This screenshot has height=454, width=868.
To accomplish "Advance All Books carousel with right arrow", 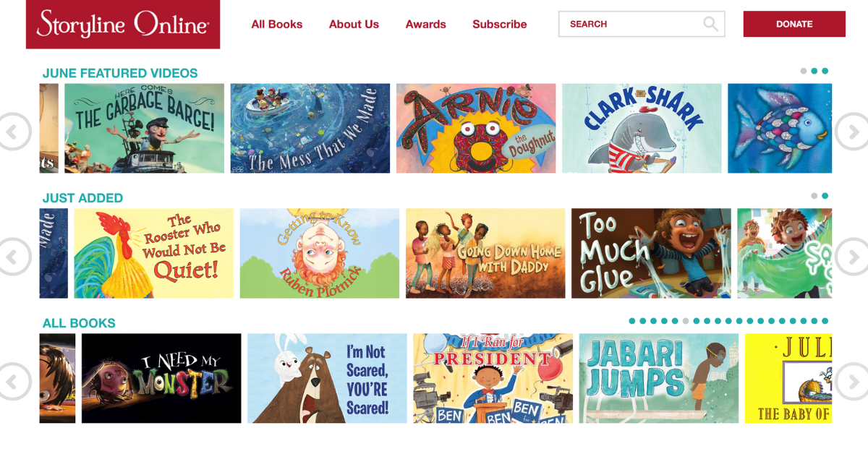I will (x=852, y=381).
